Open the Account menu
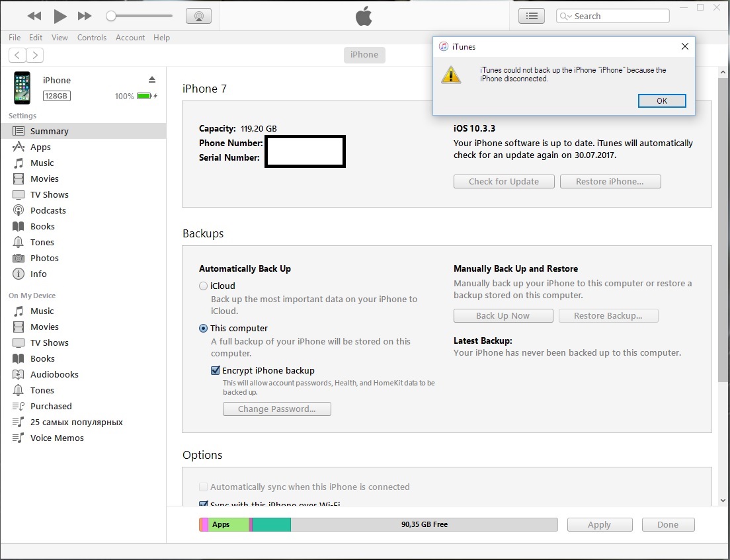730x560 pixels. [130, 38]
